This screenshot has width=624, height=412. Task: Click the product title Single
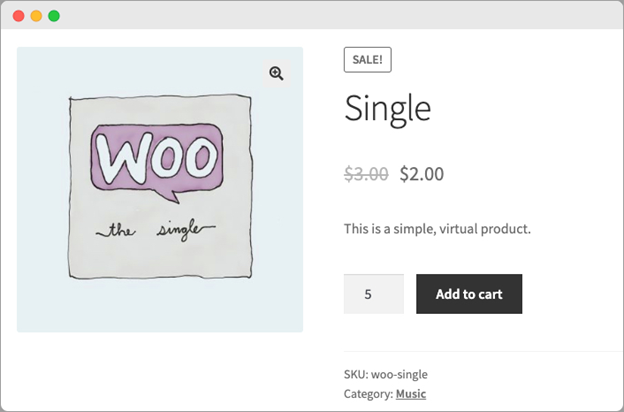point(387,108)
